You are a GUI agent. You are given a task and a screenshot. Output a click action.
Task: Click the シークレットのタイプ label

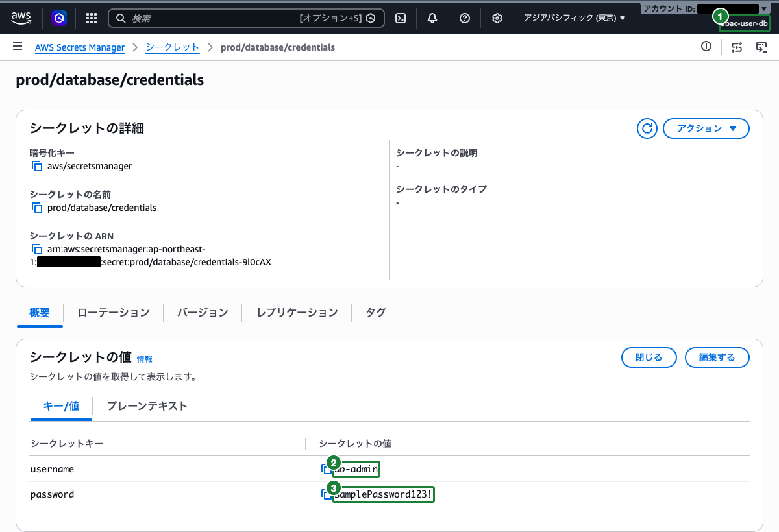click(441, 189)
